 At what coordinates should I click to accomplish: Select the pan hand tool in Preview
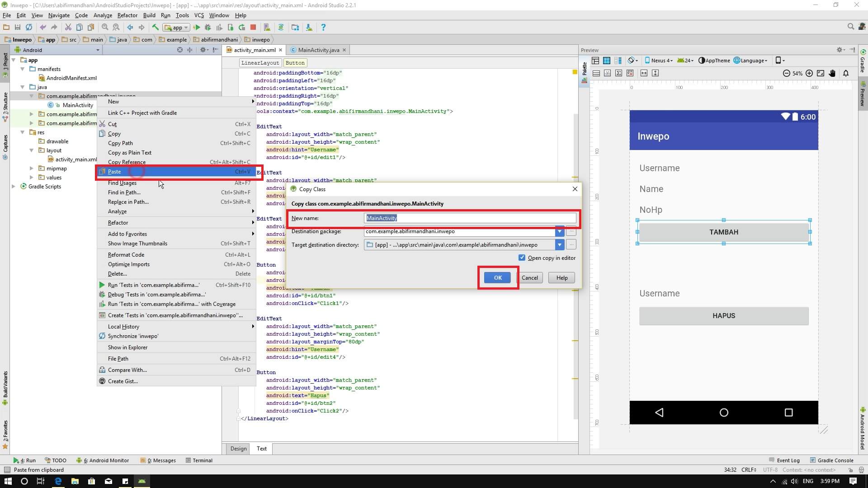[832, 73]
